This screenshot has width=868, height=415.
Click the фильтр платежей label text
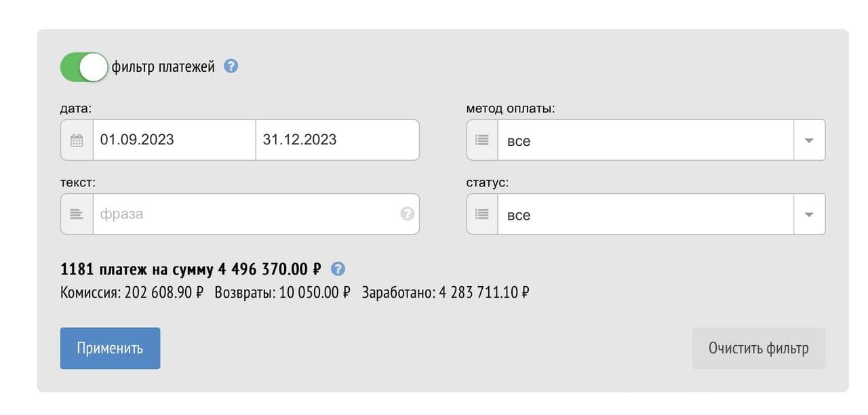coord(163,67)
